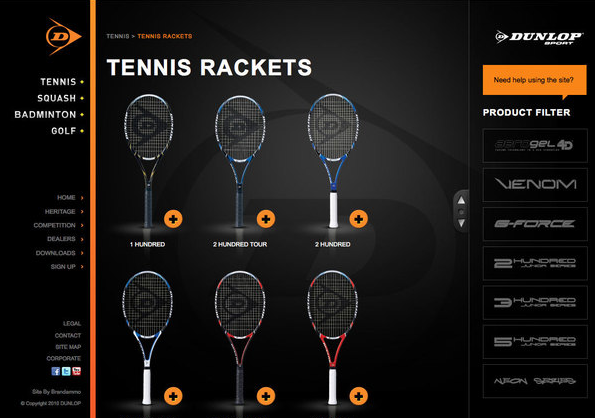Select the 2 Hundred racket thumbnail
The image size is (595, 418).
(333, 161)
